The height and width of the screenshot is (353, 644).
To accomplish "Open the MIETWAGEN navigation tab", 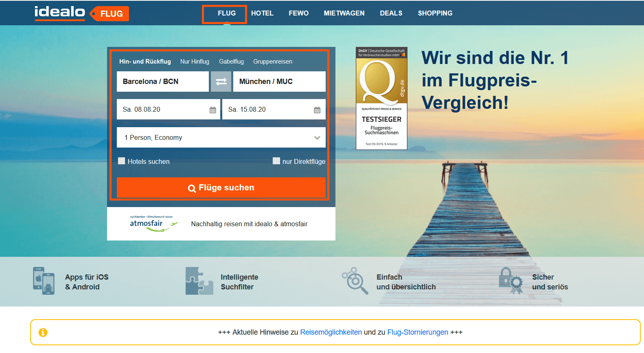I will (x=344, y=13).
